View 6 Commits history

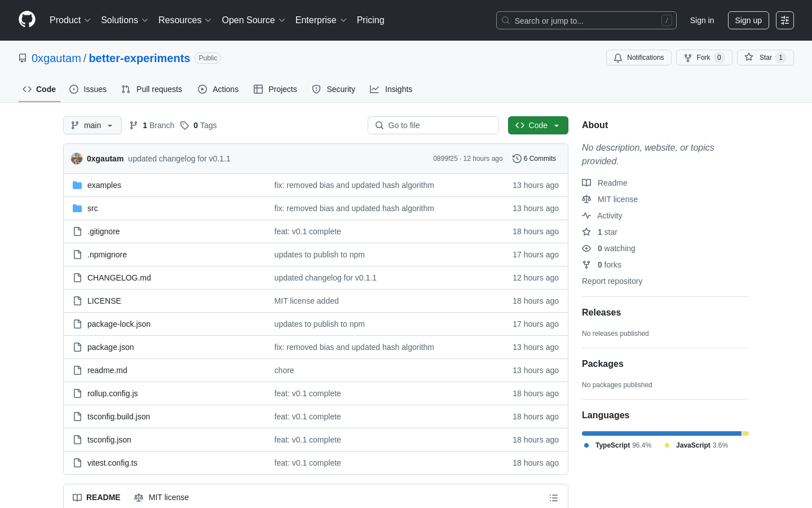(534, 159)
